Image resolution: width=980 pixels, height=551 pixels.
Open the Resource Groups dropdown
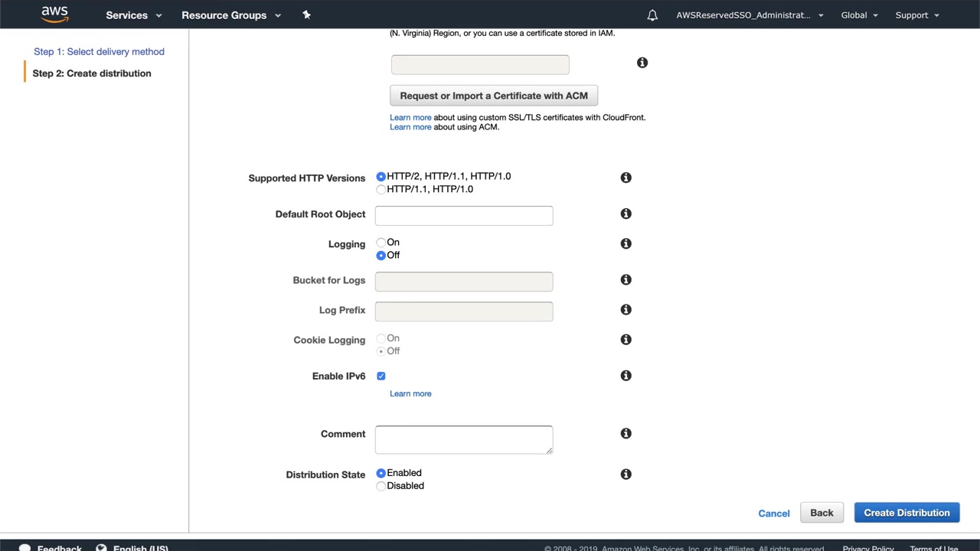pyautogui.click(x=231, y=15)
